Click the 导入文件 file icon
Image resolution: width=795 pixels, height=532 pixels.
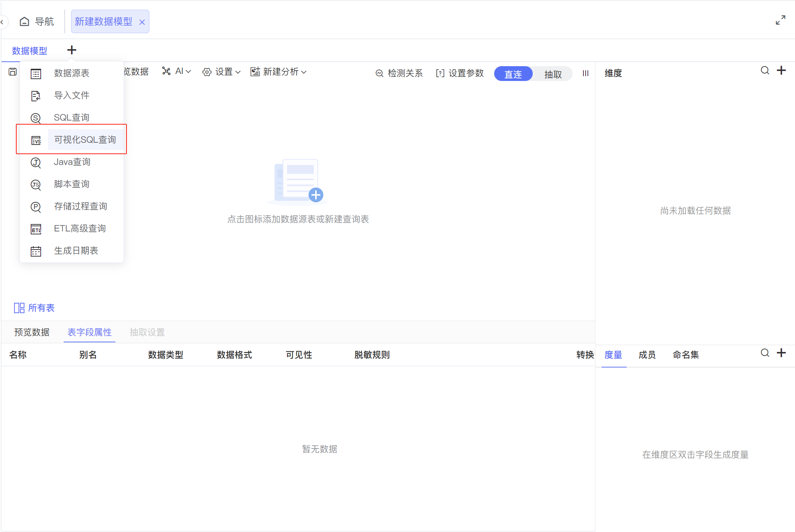coord(36,96)
